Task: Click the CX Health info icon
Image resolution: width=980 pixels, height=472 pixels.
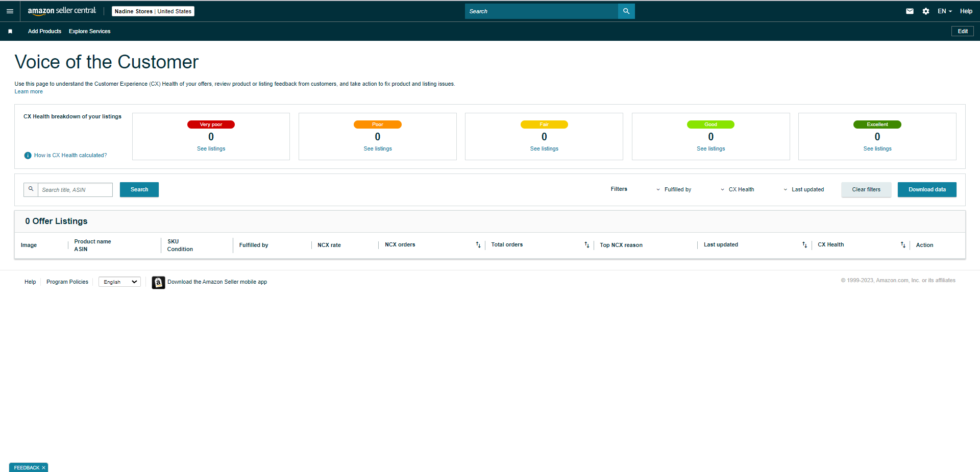Action: pyautogui.click(x=28, y=156)
